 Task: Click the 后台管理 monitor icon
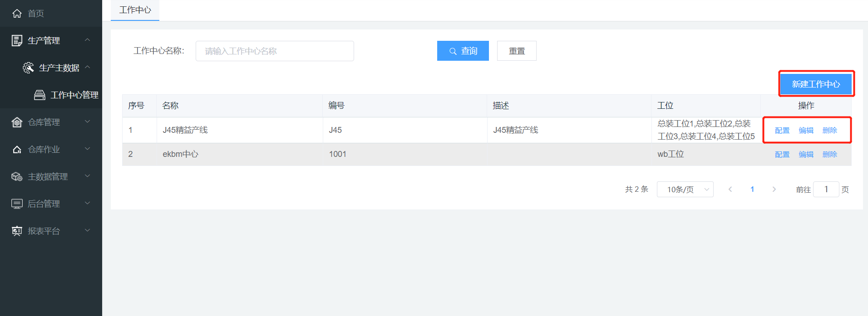[x=17, y=204]
